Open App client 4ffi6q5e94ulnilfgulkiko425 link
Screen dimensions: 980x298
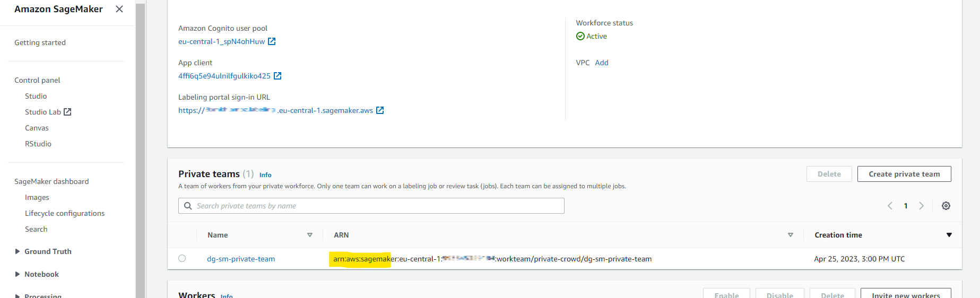point(224,76)
